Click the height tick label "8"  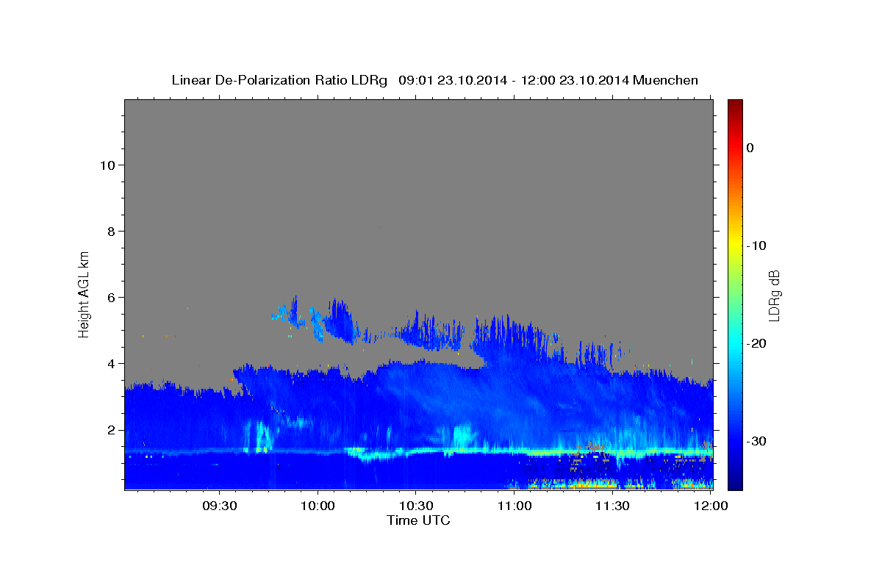(x=110, y=231)
